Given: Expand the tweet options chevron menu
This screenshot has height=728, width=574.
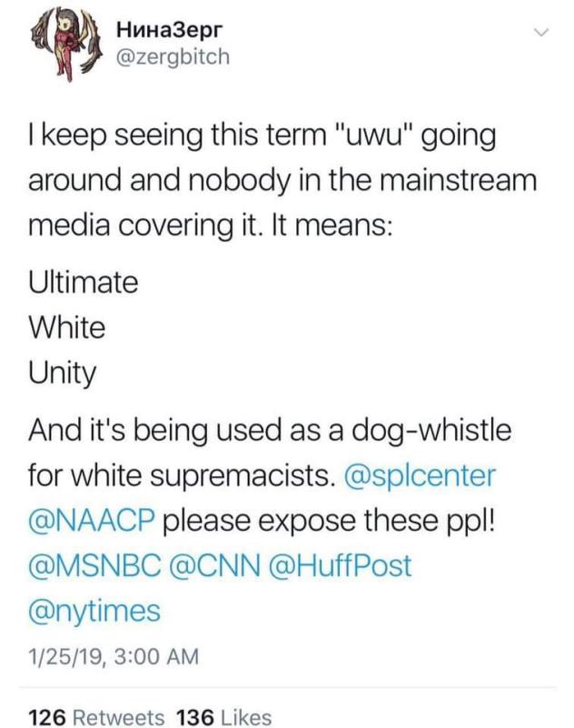Looking at the screenshot, I should [x=541, y=34].
